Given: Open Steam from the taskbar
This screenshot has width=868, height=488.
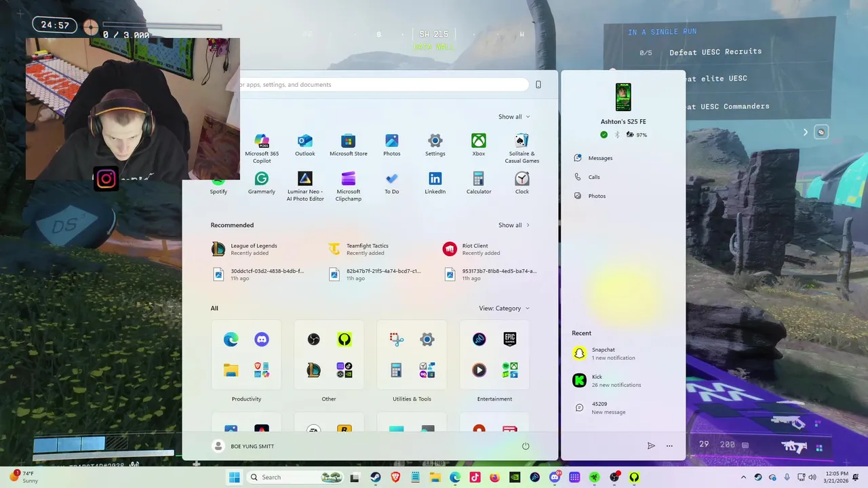Looking at the screenshot, I should tap(375, 477).
